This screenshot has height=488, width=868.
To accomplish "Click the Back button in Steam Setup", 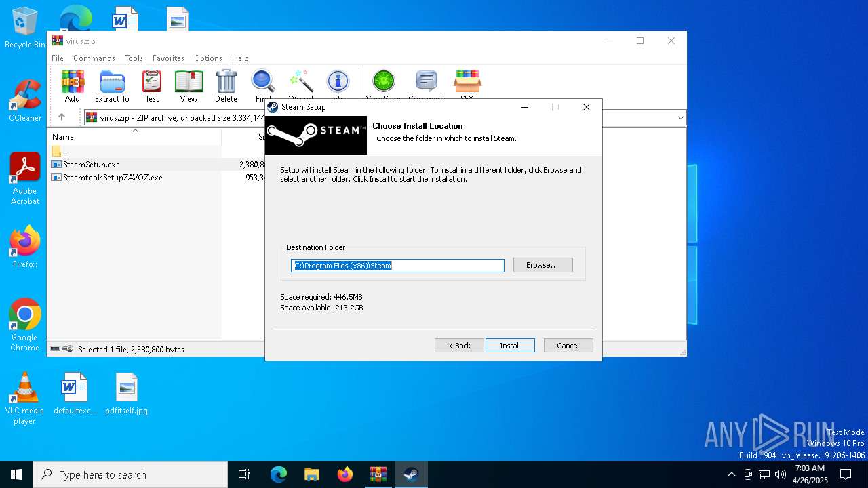I will [x=459, y=346].
